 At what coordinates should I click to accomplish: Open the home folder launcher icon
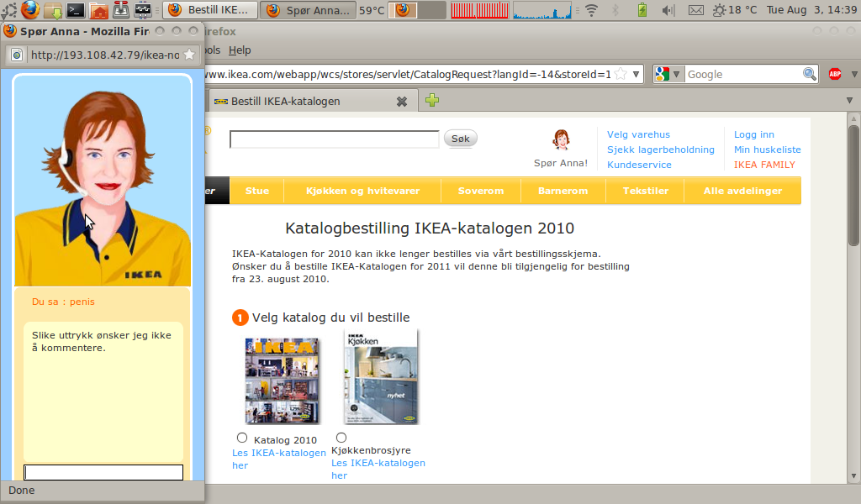[98, 10]
